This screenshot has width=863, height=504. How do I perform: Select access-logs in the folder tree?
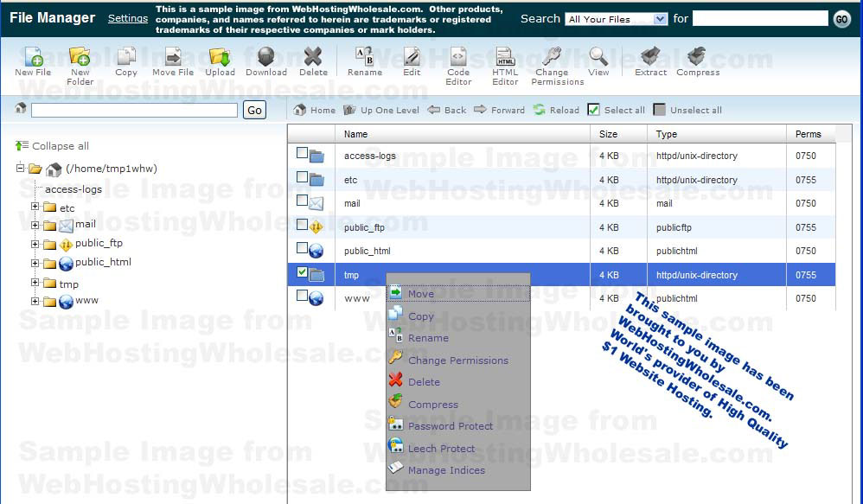tap(74, 189)
